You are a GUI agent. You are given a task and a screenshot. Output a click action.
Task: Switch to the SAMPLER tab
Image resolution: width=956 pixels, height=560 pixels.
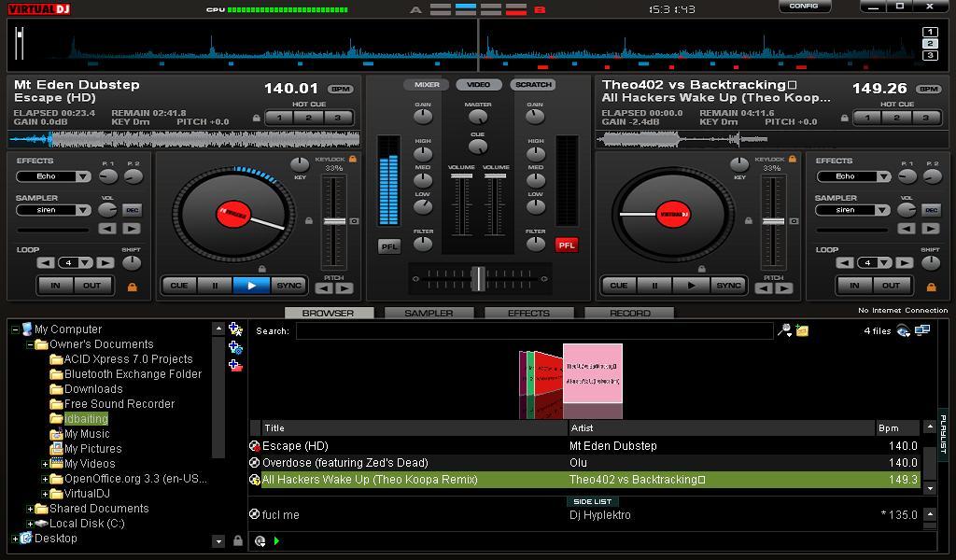coord(429,313)
